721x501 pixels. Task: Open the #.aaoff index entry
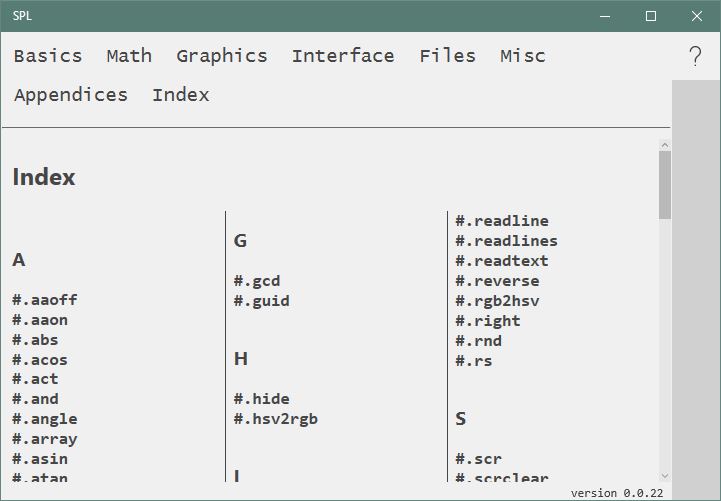coord(45,300)
